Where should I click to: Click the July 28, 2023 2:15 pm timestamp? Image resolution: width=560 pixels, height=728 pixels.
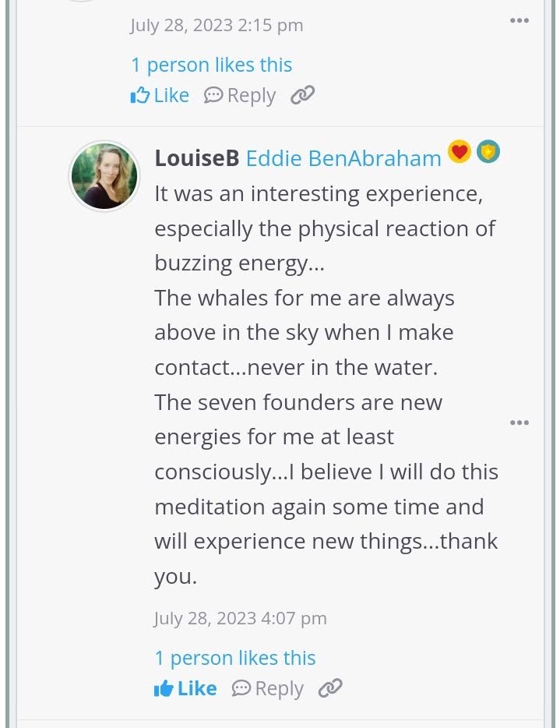pos(217,25)
